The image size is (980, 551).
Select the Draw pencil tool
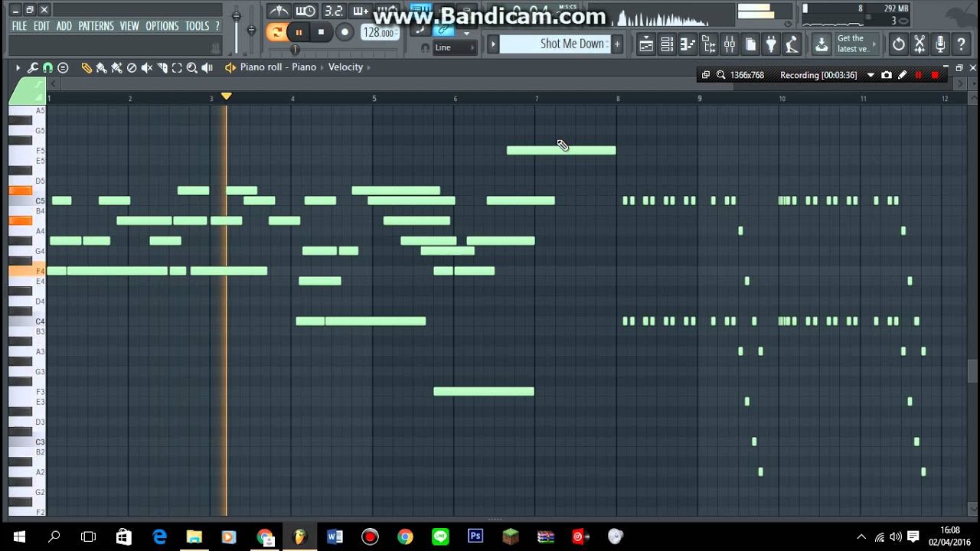(87, 67)
